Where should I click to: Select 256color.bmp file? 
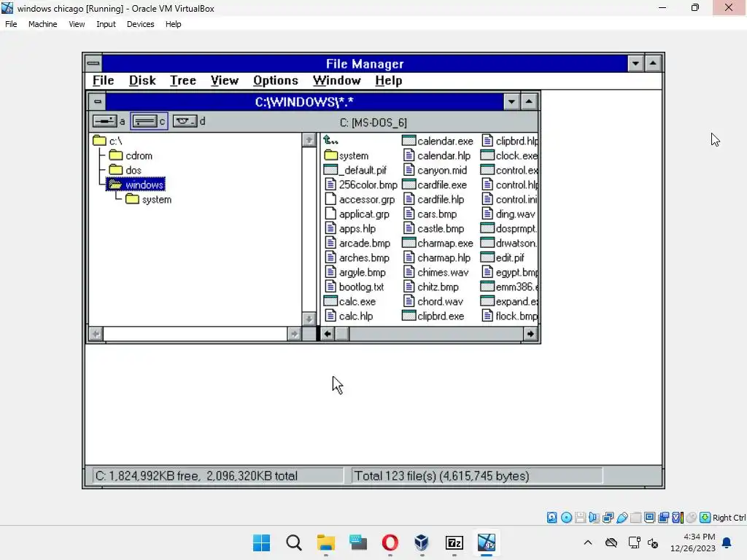(x=360, y=184)
